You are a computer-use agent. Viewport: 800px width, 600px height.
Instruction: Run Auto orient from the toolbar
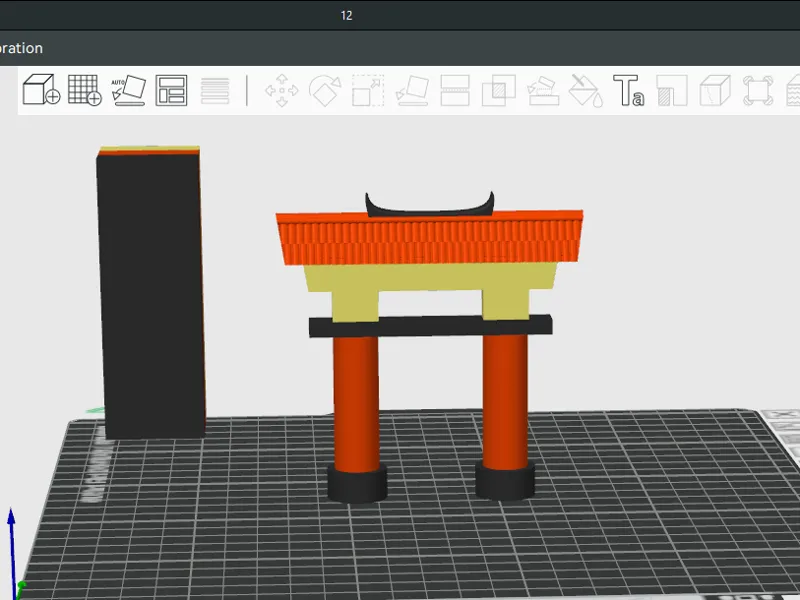[128, 90]
